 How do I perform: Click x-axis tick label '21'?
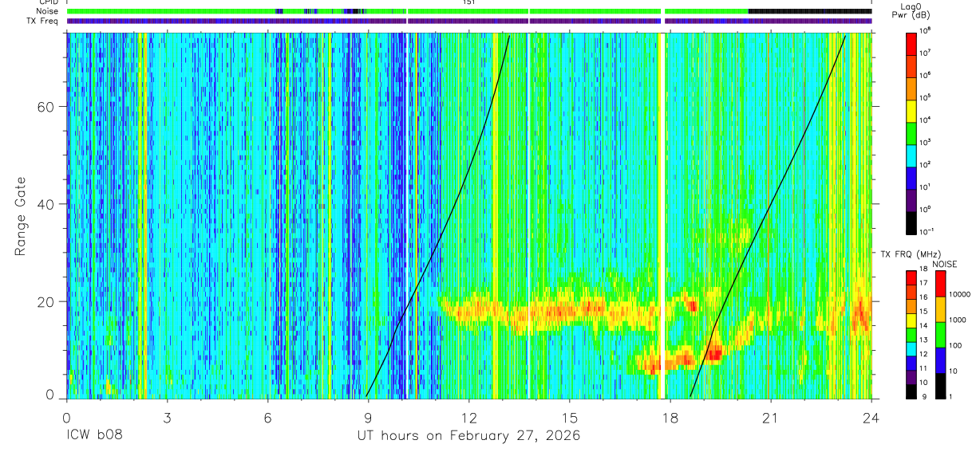pos(770,418)
